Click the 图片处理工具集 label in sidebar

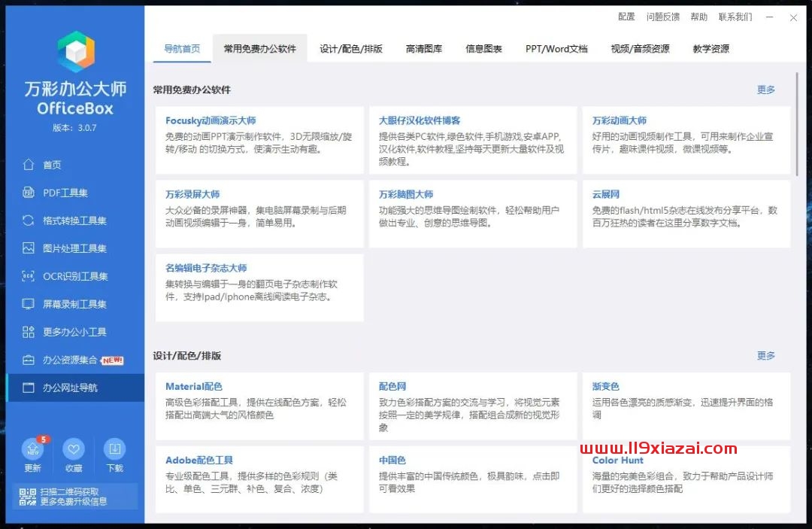[74, 248]
